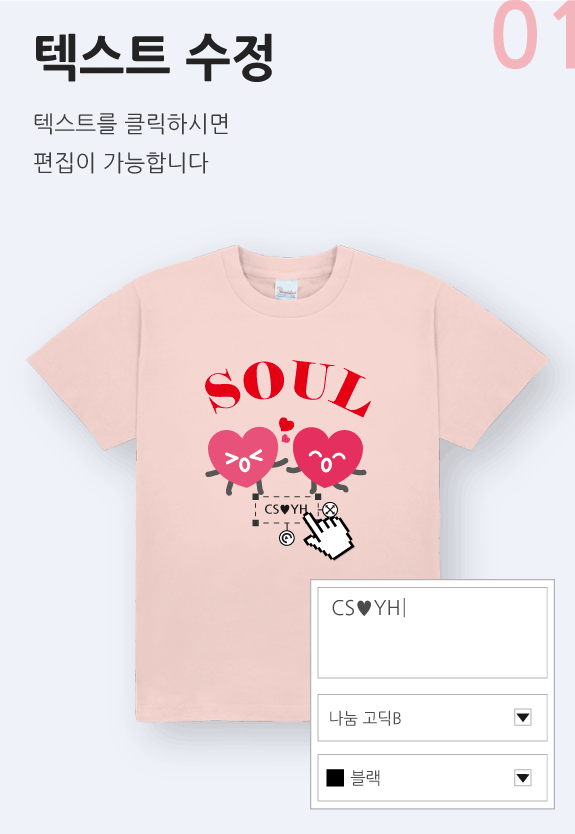
Task: Click the red right heart character graphic
Action: tap(327, 458)
